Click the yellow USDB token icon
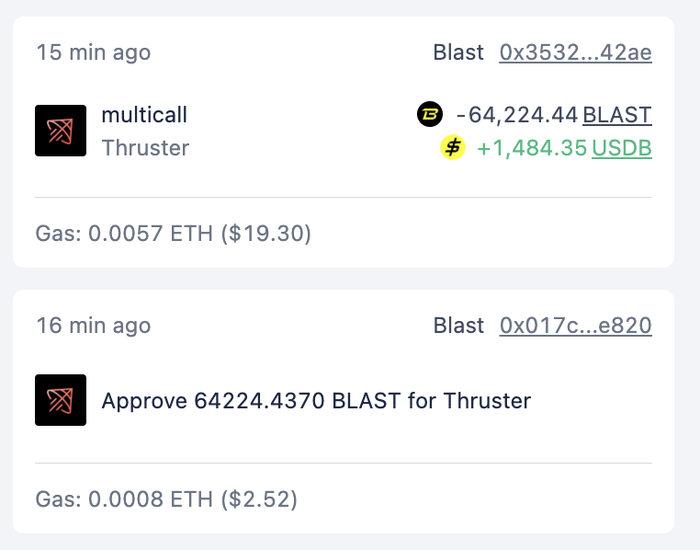 point(453,148)
